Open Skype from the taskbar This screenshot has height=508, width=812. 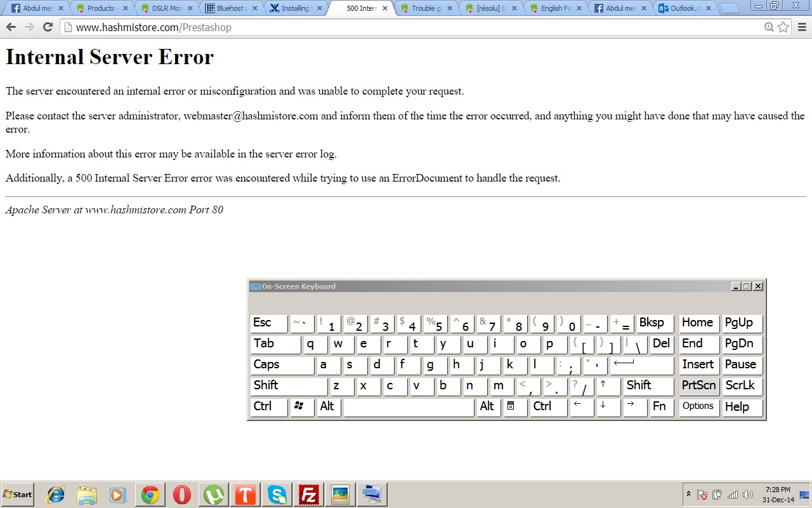click(x=277, y=494)
